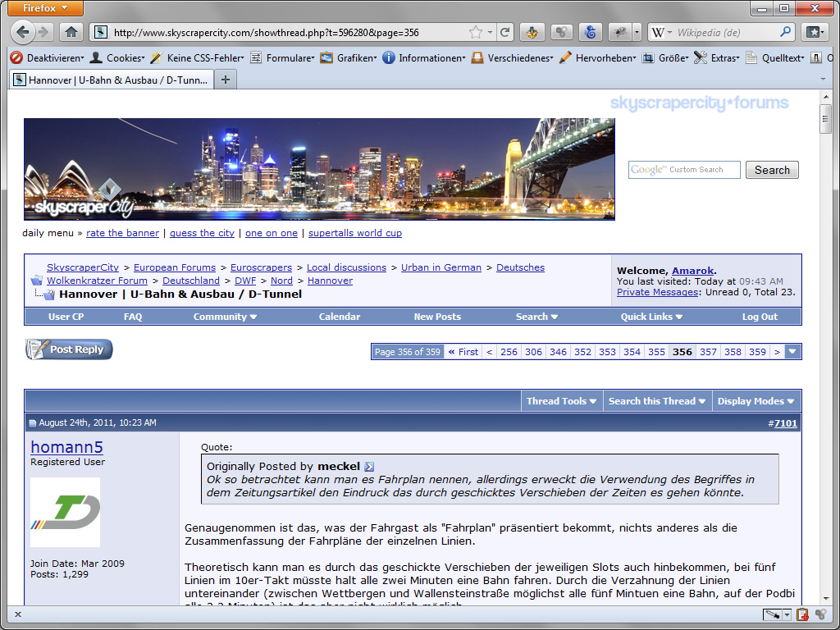Click the post status icon beside August 24th
Image resolution: width=840 pixels, height=630 pixels.
[32, 423]
